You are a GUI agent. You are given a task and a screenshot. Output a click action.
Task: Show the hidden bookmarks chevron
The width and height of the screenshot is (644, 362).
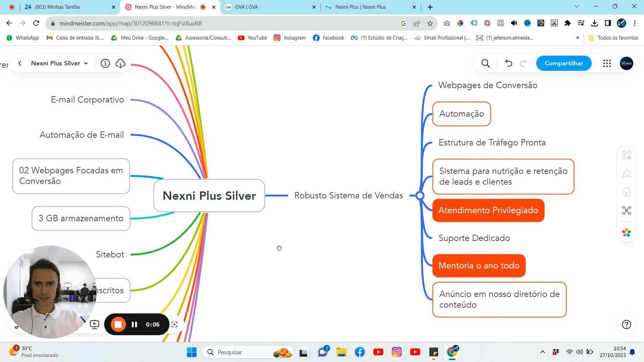pos(578,38)
